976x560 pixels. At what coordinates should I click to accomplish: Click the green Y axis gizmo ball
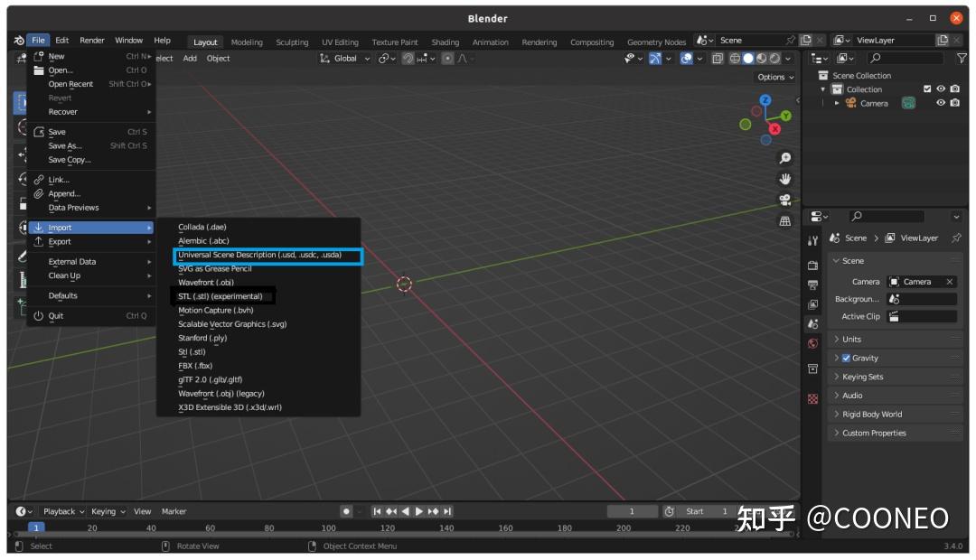[x=785, y=116]
